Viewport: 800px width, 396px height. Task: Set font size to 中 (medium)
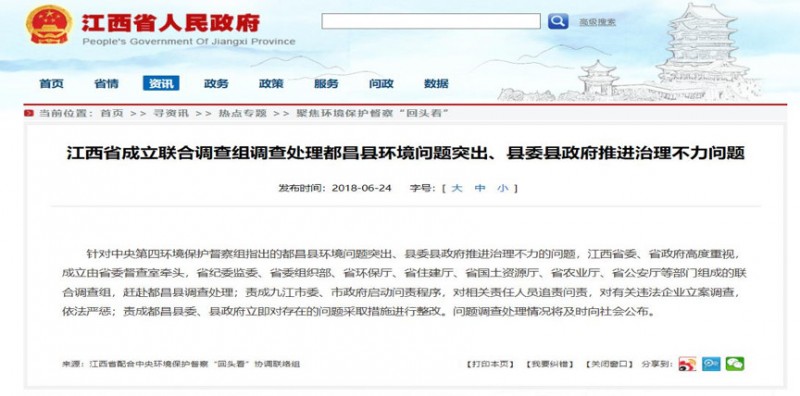(480, 188)
